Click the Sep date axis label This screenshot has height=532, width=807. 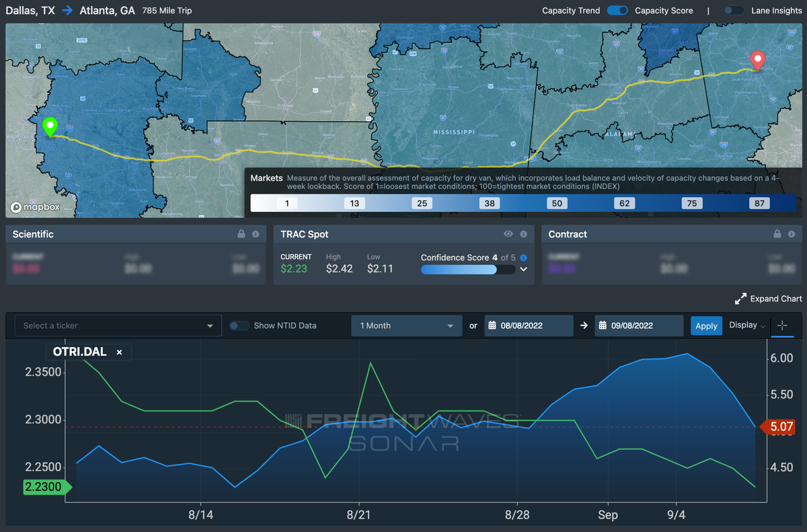tap(608, 515)
